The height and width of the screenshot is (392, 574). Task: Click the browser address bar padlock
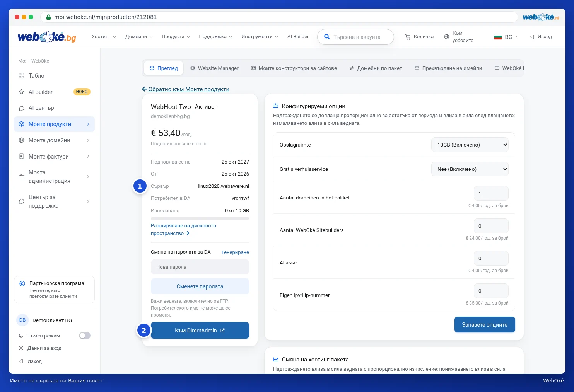pos(49,17)
